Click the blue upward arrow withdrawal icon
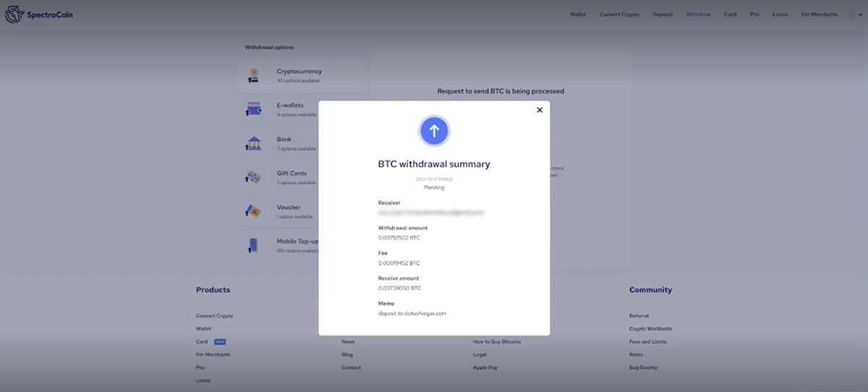Screen dimensions: 868x392 pyautogui.click(x=434, y=131)
